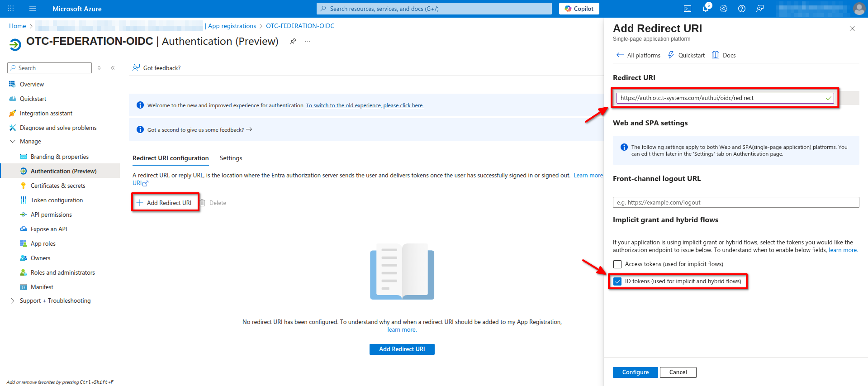
Task: Open the portal settings gear icon
Action: (x=724, y=9)
